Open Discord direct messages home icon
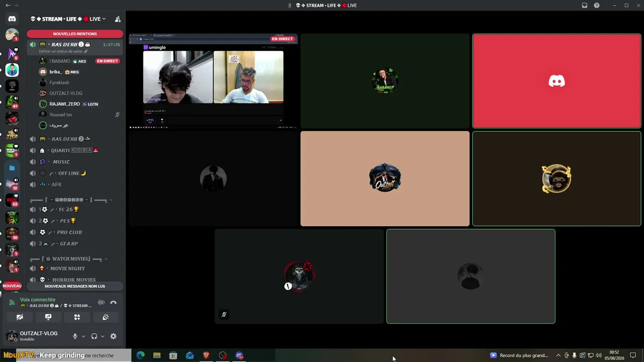 [x=12, y=19]
